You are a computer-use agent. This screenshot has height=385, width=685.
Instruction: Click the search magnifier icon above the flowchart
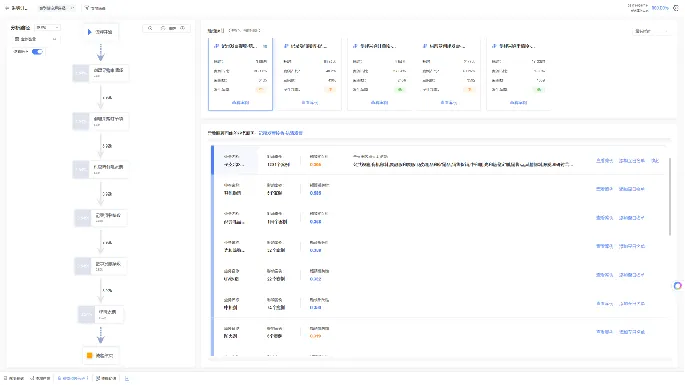(x=150, y=28)
